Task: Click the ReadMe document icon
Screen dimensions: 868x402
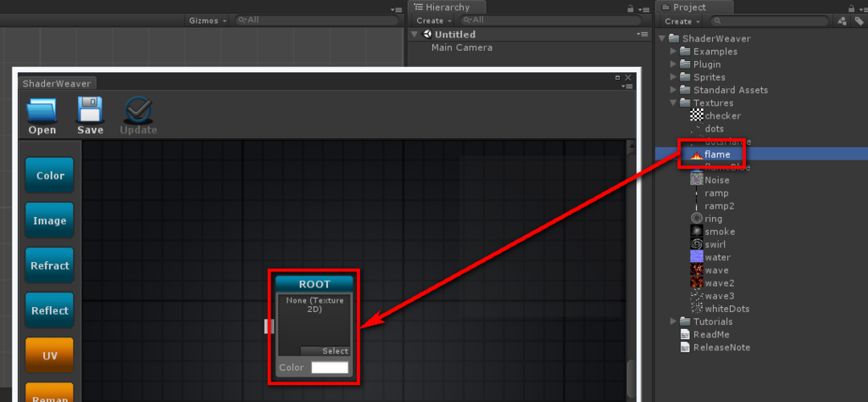Action: 685,334
